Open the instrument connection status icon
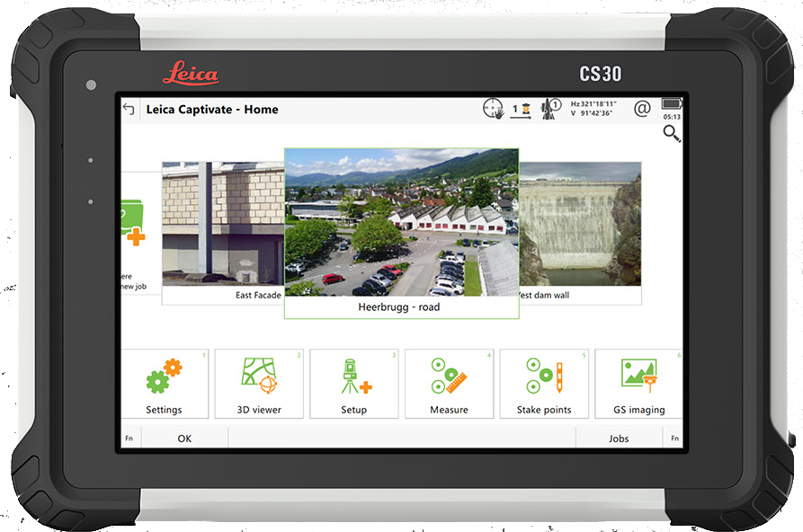This screenshot has width=803, height=532. [551, 109]
